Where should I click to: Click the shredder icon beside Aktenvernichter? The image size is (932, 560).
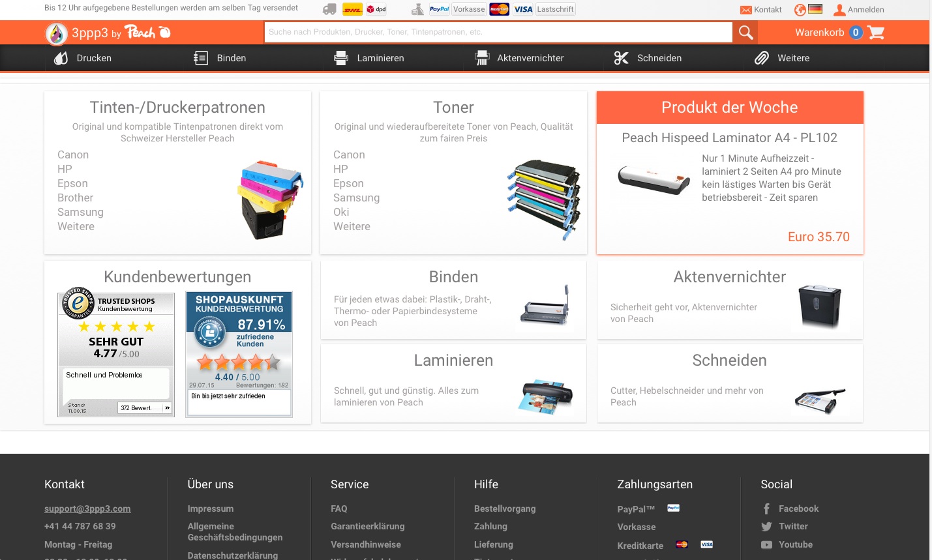(482, 58)
